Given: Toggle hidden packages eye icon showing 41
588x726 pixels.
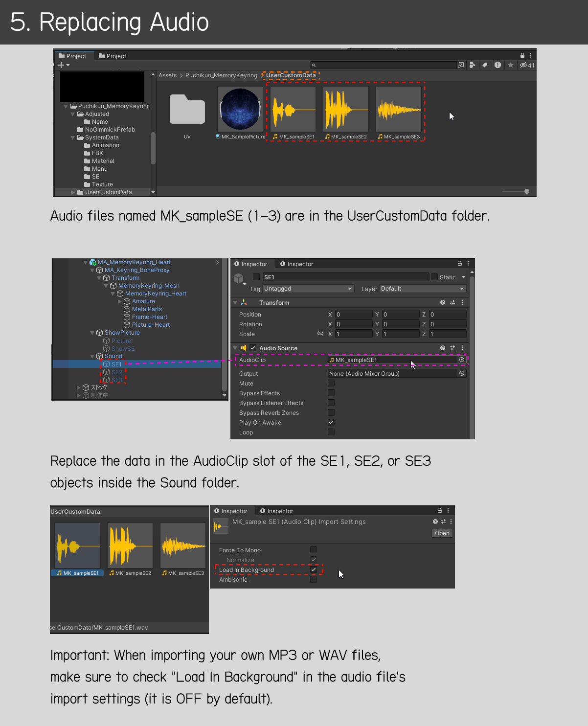Looking at the screenshot, I should [x=527, y=65].
